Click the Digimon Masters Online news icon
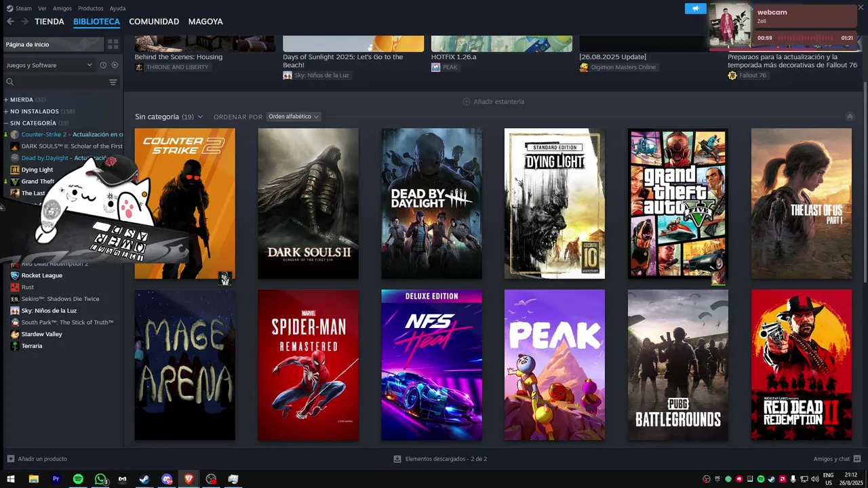This screenshot has width=868, height=488. [x=584, y=67]
